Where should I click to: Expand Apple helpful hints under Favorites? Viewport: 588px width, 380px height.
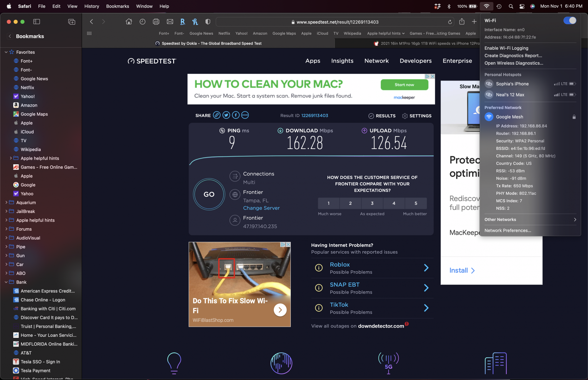[x=11, y=158]
